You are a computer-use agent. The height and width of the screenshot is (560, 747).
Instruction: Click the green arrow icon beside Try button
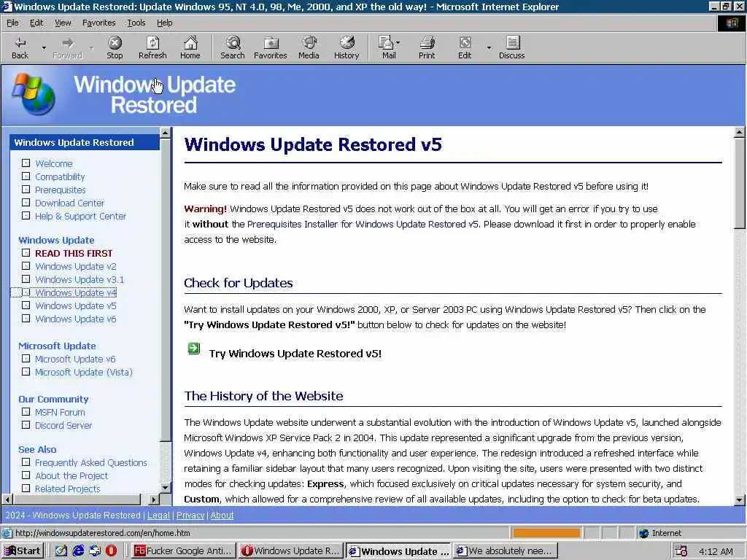point(194,349)
